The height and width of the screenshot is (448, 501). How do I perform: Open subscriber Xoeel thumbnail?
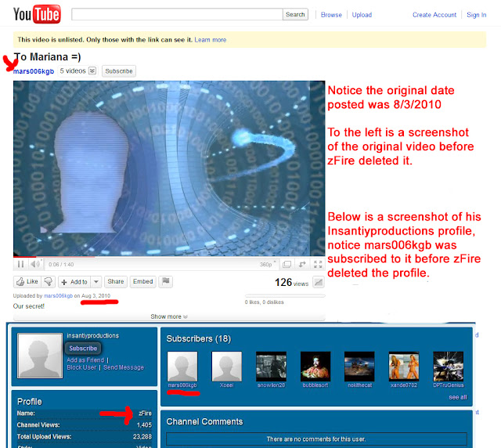tap(226, 367)
